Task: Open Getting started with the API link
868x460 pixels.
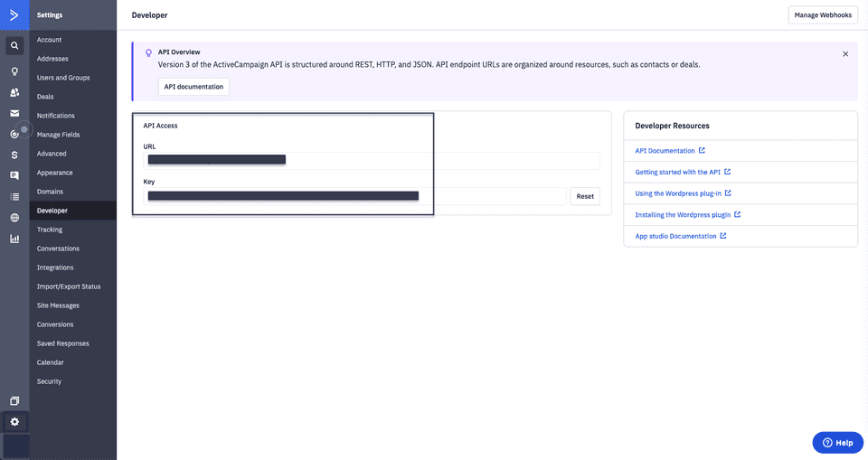Action: [x=677, y=172]
